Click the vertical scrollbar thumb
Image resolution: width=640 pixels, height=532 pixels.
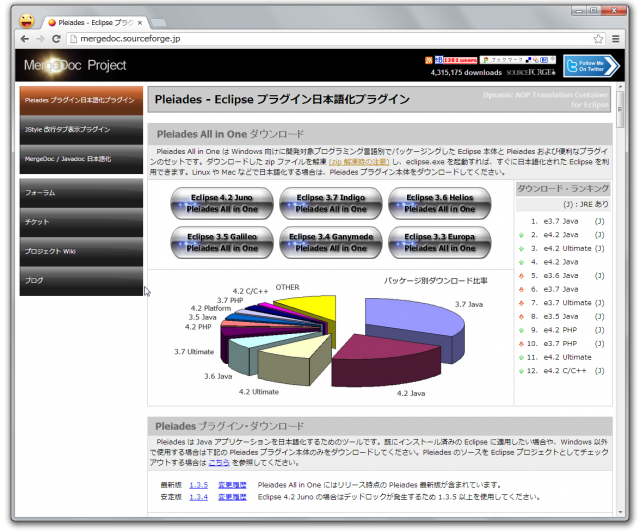(x=620, y=109)
